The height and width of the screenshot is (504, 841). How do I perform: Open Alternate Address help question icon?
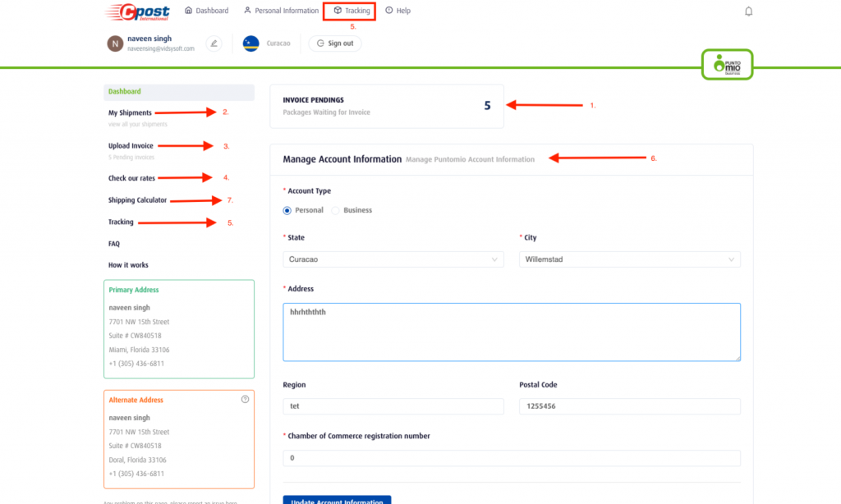pos(245,400)
